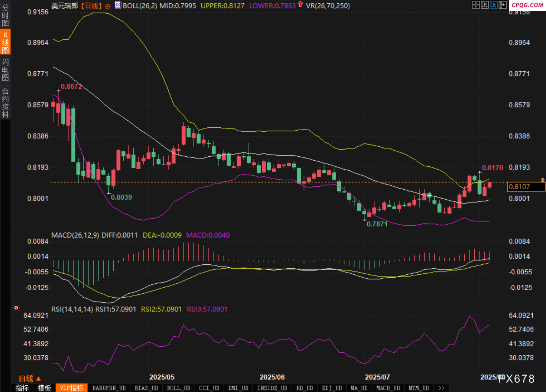Click the crosshair cursor icon at top right
The width and height of the screenshot is (546, 392).
476,5
